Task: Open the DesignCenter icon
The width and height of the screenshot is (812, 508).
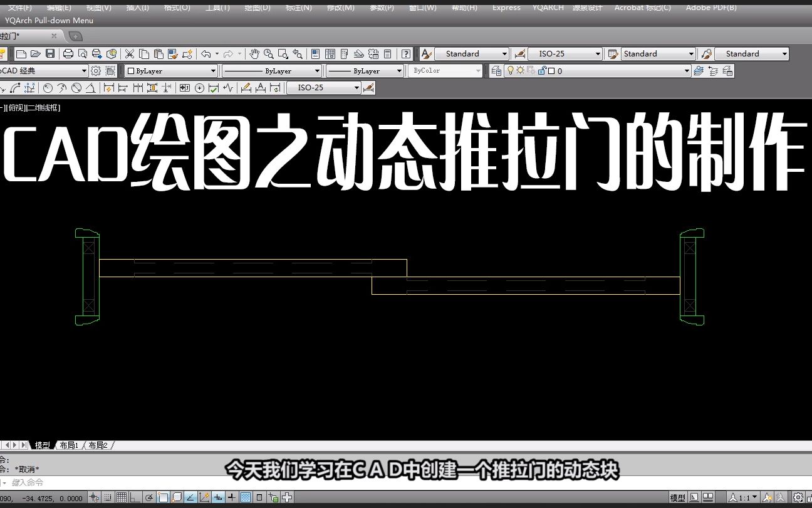Action: (x=330, y=54)
